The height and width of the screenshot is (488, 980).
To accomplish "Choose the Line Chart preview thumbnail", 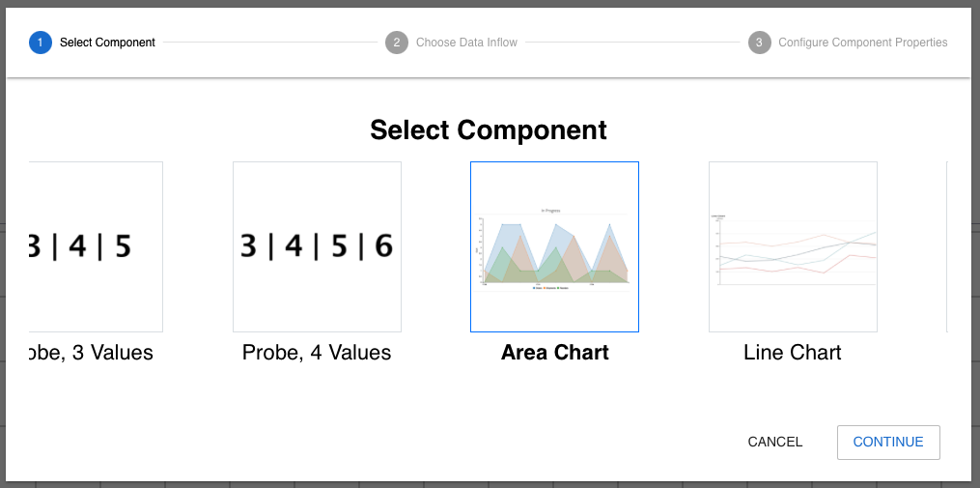I will tap(793, 246).
